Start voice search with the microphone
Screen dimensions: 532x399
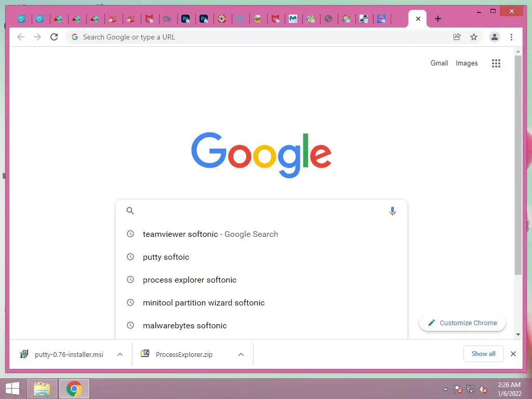point(392,211)
